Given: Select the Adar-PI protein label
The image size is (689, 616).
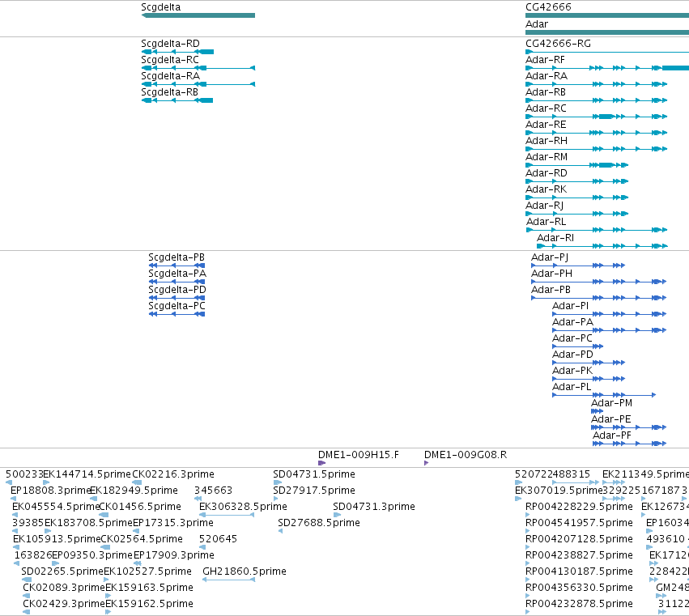Looking at the screenshot, I should point(570,306).
